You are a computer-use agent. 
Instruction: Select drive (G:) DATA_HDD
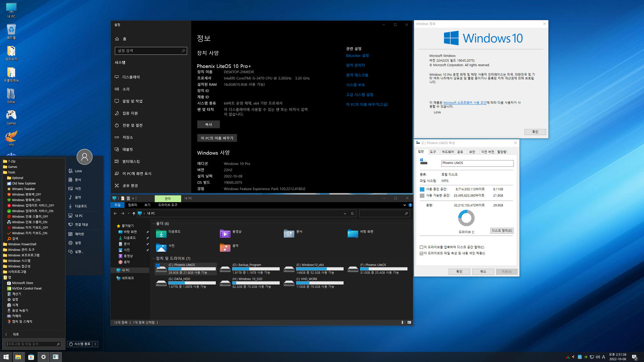tap(186, 283)
